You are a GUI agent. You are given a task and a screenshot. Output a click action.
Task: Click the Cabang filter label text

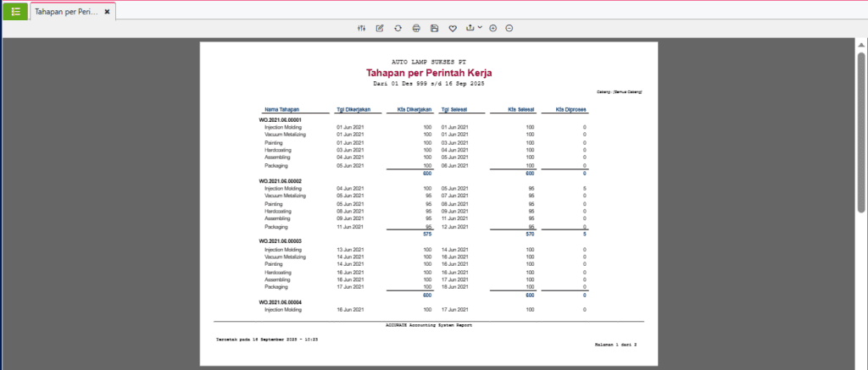620,91
